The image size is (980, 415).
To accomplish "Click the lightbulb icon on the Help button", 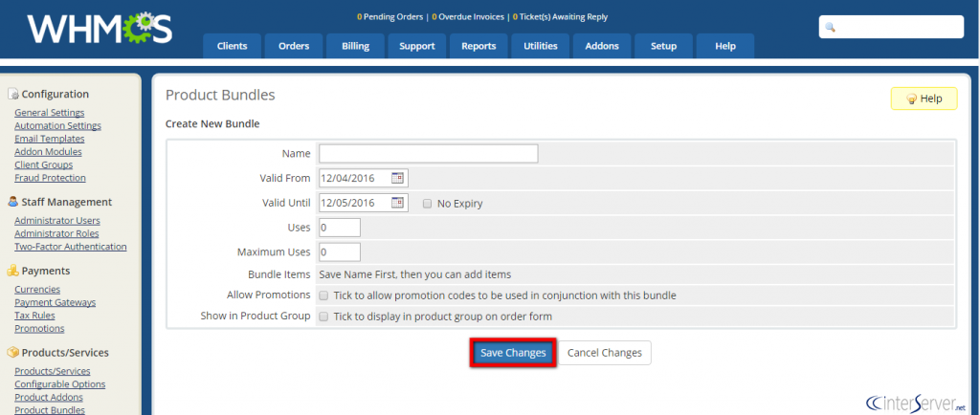I will coord(911,98).
